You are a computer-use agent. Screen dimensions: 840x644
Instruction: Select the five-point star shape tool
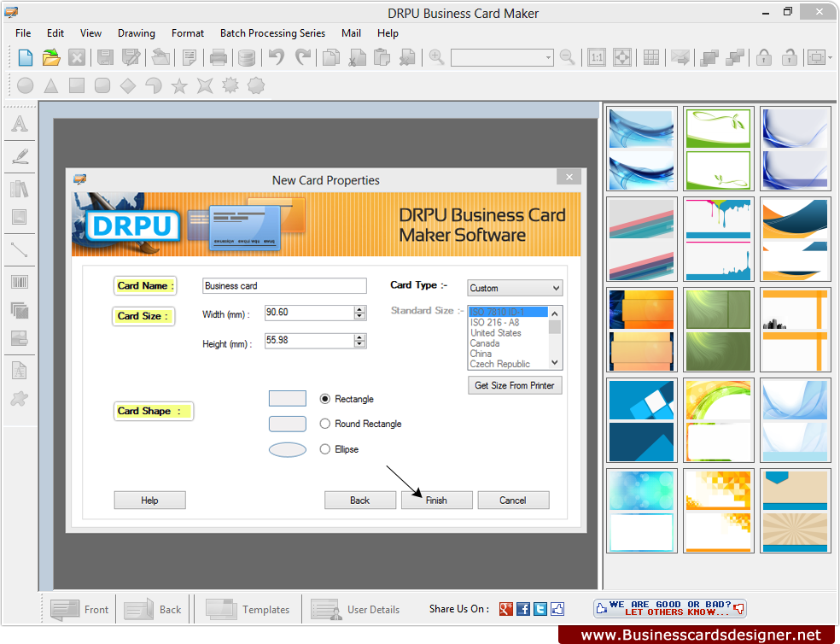[179, 85]
